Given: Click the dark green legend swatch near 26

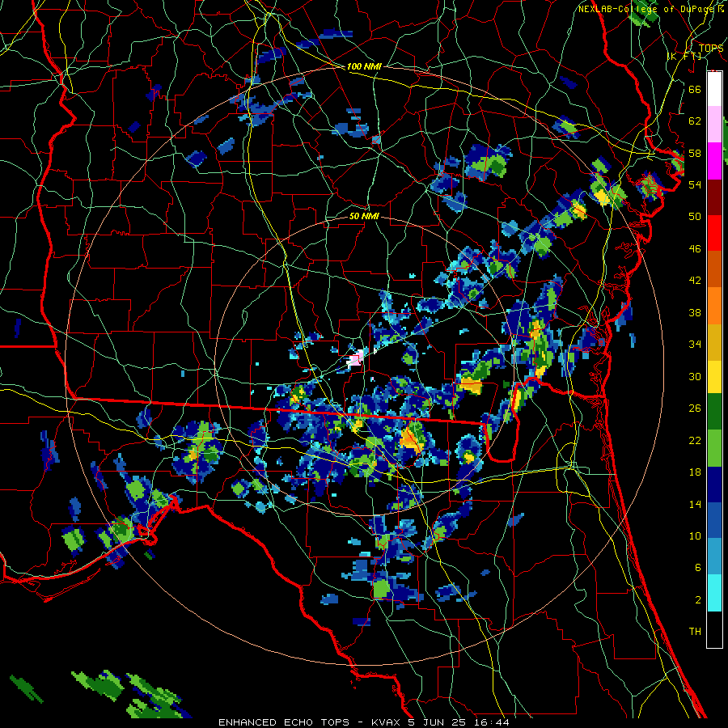Looking at the screenshot, I should [x=714, y=412].
